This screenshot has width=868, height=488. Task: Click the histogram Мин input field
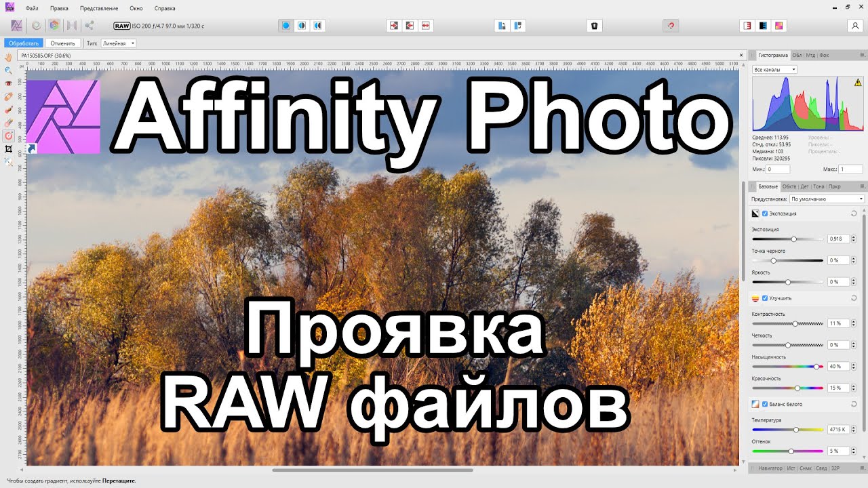pyautogui.click(x=778, y=169)
